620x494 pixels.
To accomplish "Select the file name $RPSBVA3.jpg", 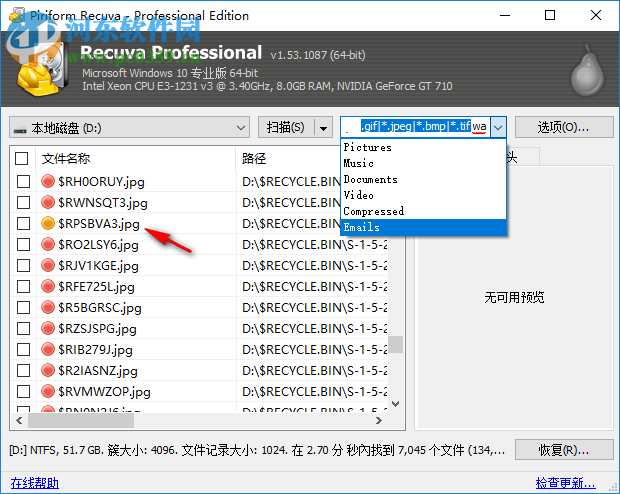I will (x=99, y=223).
